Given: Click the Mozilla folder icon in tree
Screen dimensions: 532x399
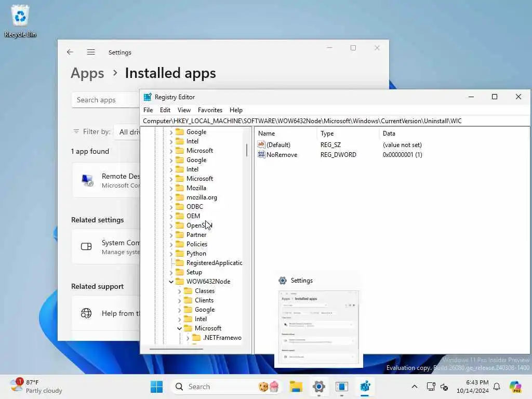Looking at the screenshot, I should coord(179,188).
